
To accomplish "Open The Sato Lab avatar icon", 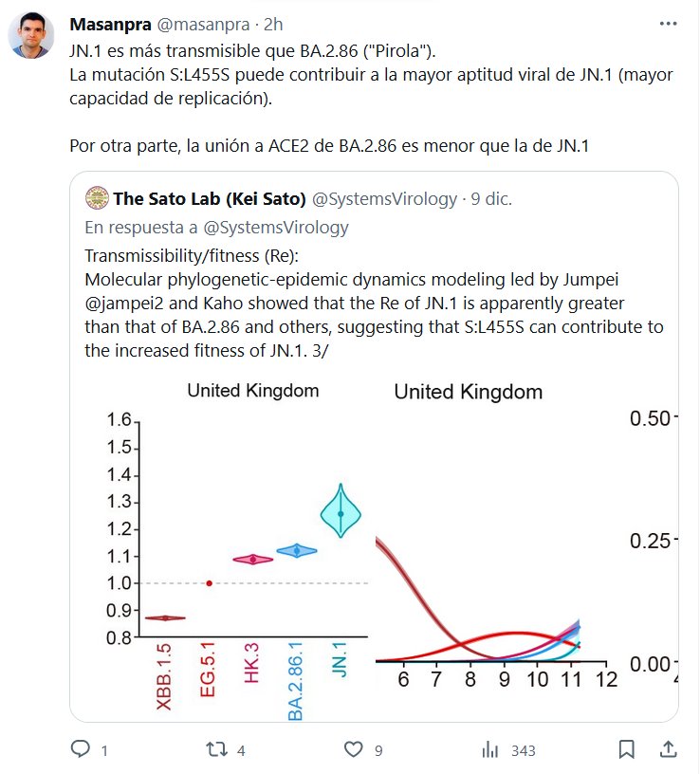I will pos(96,198).
